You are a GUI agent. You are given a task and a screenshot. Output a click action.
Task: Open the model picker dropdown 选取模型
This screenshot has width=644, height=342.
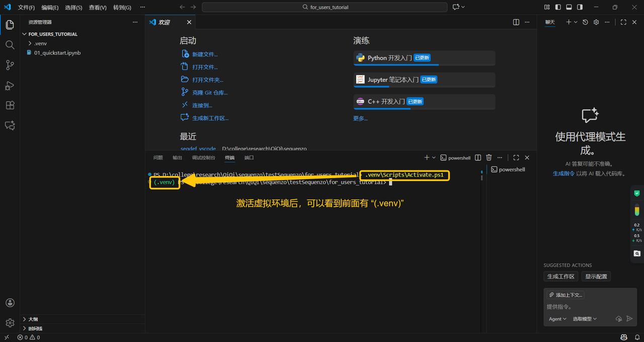585,319
